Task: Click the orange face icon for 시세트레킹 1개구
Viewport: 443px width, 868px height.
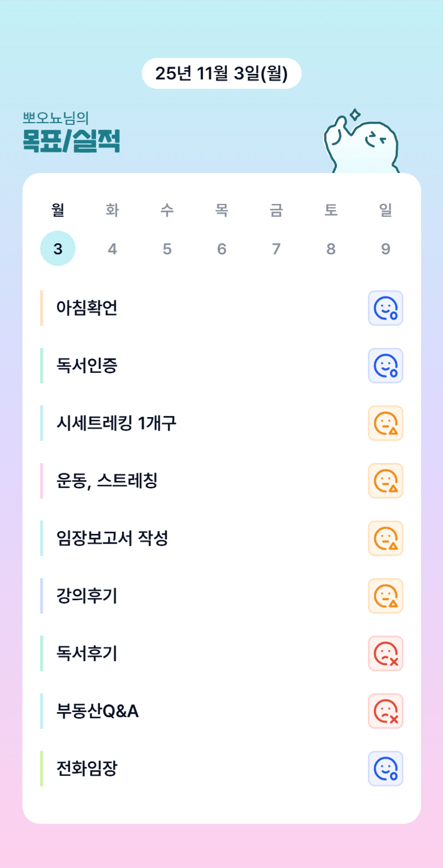Action: (x=385, y=423)
